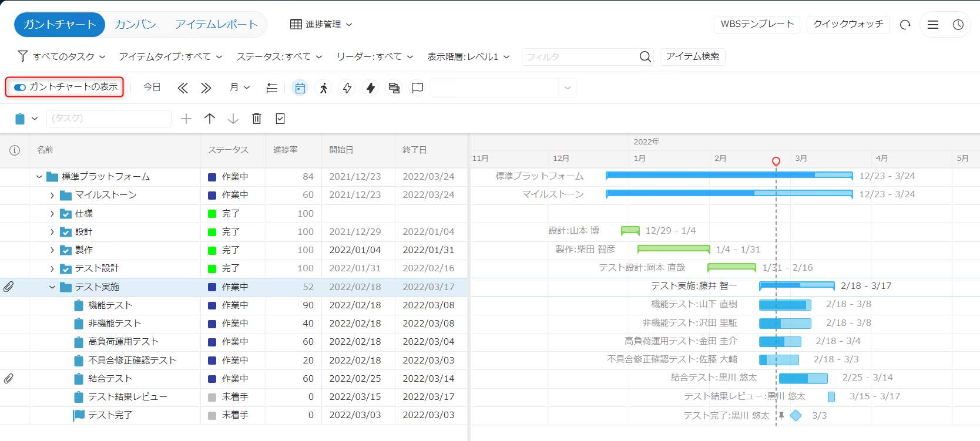Viewport: 980px width, 441px height.
Task: Toggle the calendar highlight button in toolbar
Action: (x=300, y=88)
